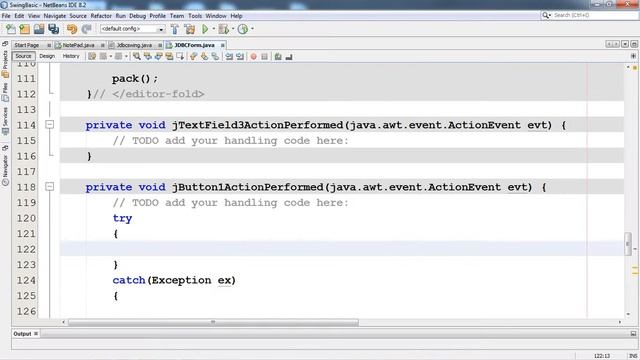The image size is (640, 360).
Task: Click the editor Back navigation icon
Action: click(x=103, y=56)
